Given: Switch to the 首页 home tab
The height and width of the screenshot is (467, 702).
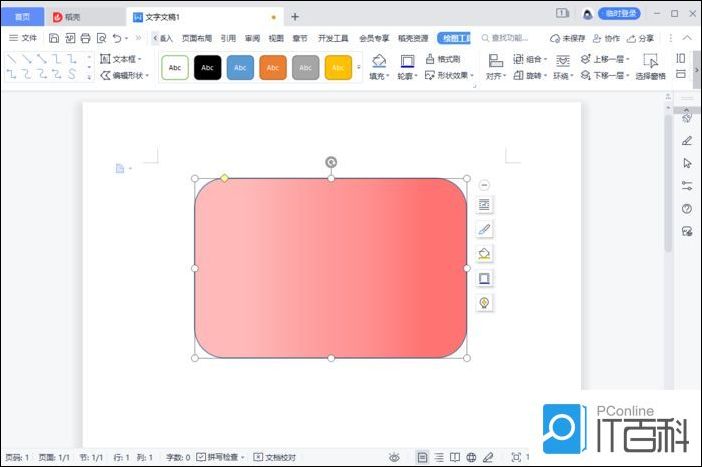Looking at the screenshot, I should pos(22,17).
